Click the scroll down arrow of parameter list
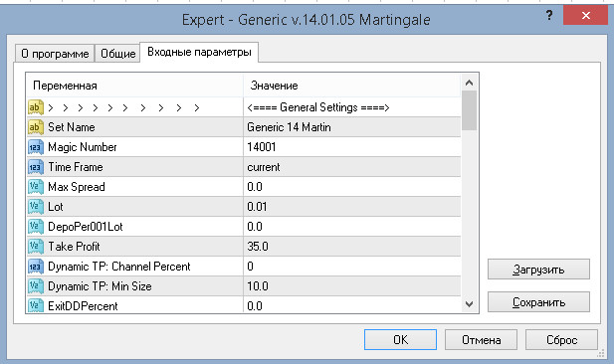The width and height of the screenshot is (614, 364). pyautogui.click(x=469, y=304)
